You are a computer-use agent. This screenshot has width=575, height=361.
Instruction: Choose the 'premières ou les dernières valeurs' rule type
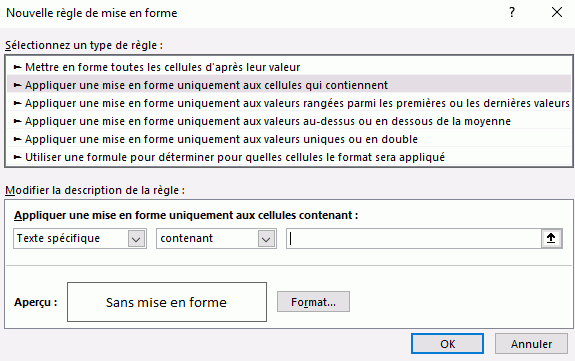click(x=289, y=103)
